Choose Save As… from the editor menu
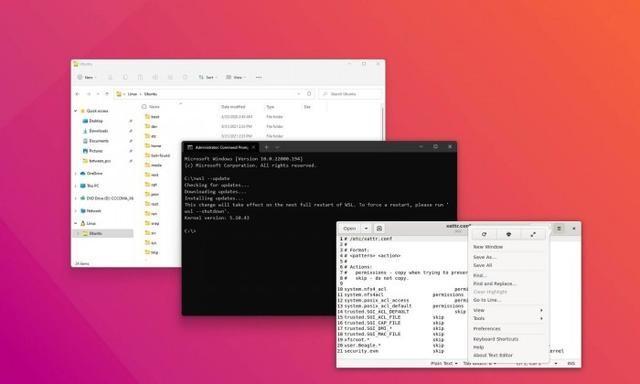 [484, 257]
